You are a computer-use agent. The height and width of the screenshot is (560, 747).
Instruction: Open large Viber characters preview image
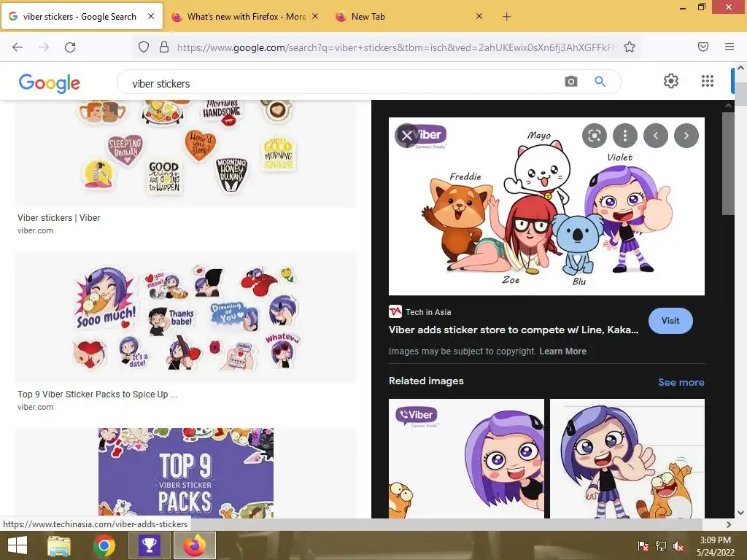(x=546, y=206)
